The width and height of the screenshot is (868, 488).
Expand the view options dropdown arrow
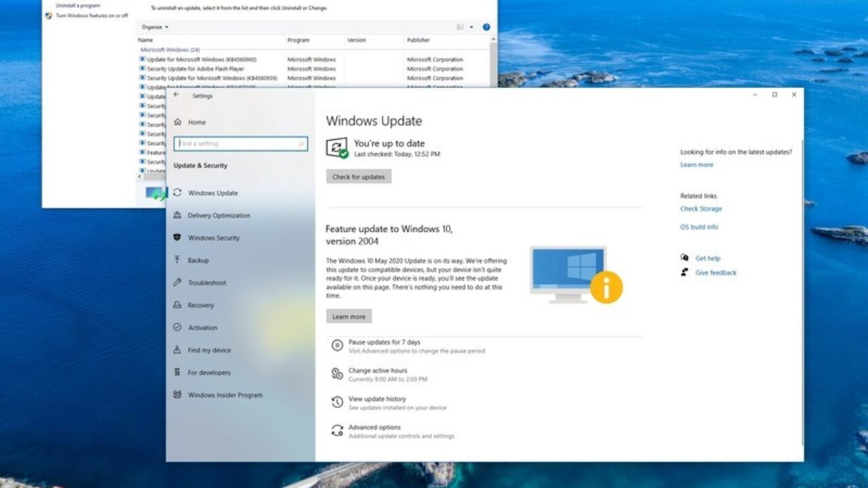[471, 27]
